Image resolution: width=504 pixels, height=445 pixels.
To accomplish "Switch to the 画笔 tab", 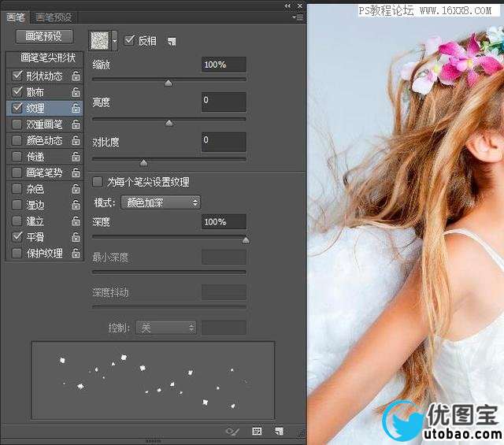I will click(x=16, y=17).
